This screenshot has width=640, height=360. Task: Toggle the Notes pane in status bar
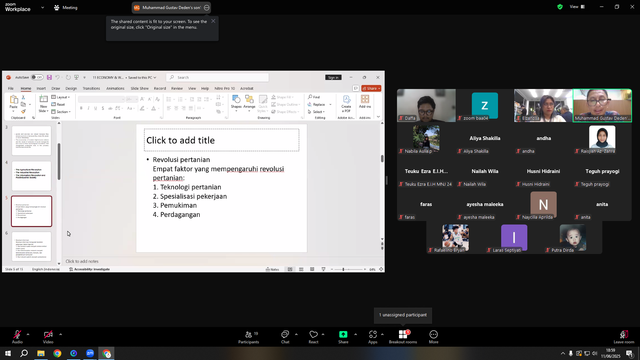pyautogui.click(x=272, y=269)
